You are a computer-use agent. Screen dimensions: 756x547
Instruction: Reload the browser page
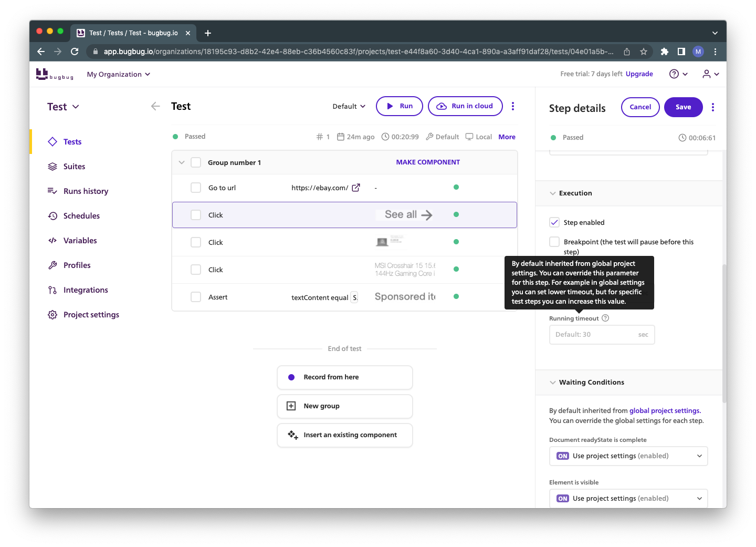click(x=75, y=51)
